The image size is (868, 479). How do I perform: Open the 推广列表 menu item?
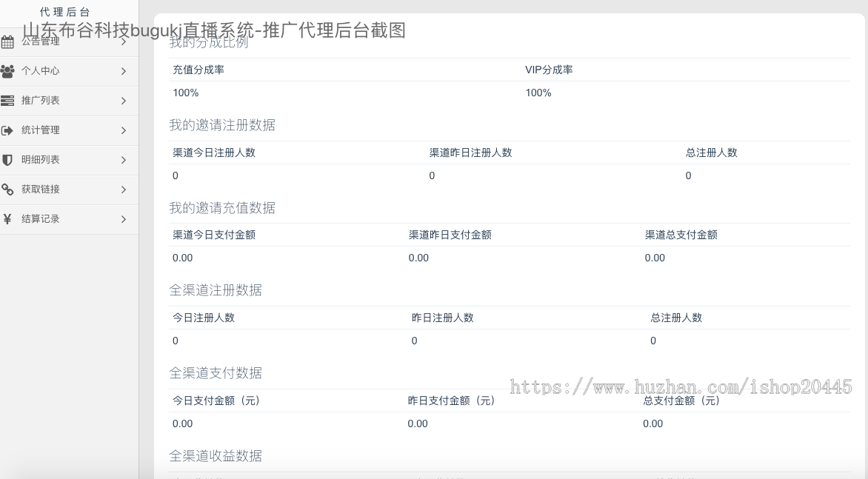pyautogui.click(x=69, y=101)
